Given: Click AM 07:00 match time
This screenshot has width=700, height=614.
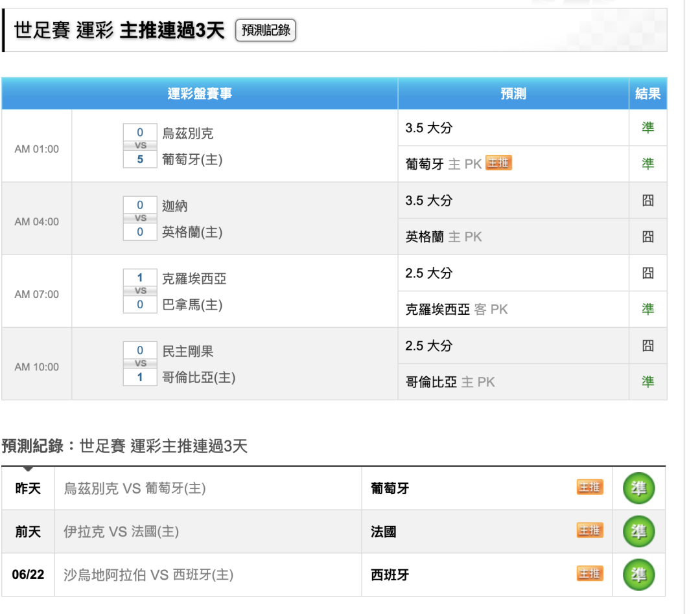Looking at the screenshot, I should point(36,295).
